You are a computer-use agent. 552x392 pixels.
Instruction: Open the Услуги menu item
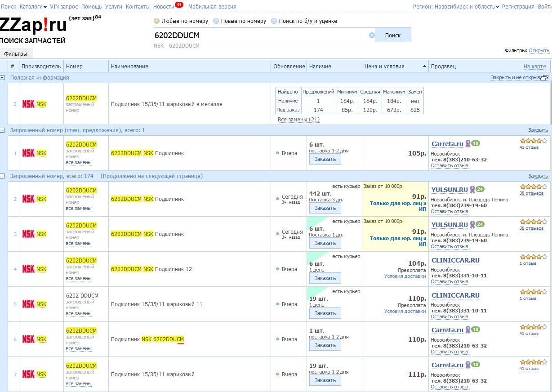114,7
